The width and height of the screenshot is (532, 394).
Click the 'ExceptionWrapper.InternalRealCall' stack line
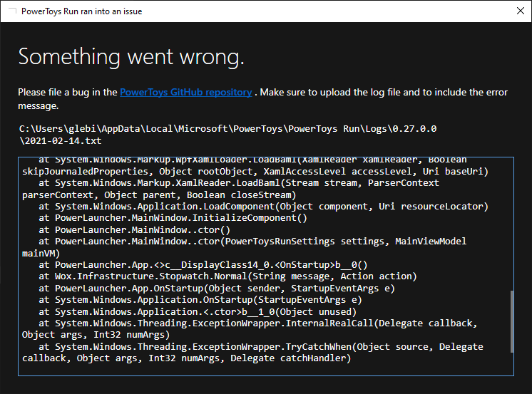250,329
